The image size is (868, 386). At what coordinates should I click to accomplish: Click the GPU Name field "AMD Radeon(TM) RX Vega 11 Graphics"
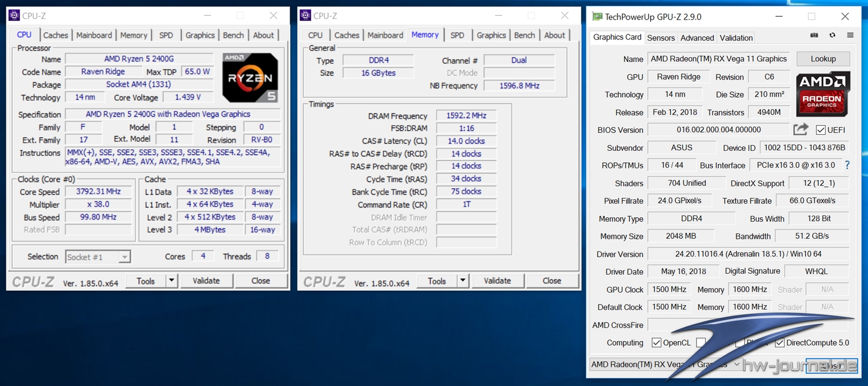pyautogui.click(x=719, y=59)
